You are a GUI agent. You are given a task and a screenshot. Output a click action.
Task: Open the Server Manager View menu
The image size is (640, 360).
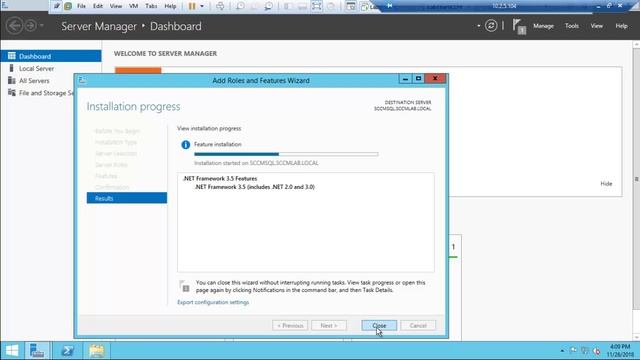tap(596, 26)
